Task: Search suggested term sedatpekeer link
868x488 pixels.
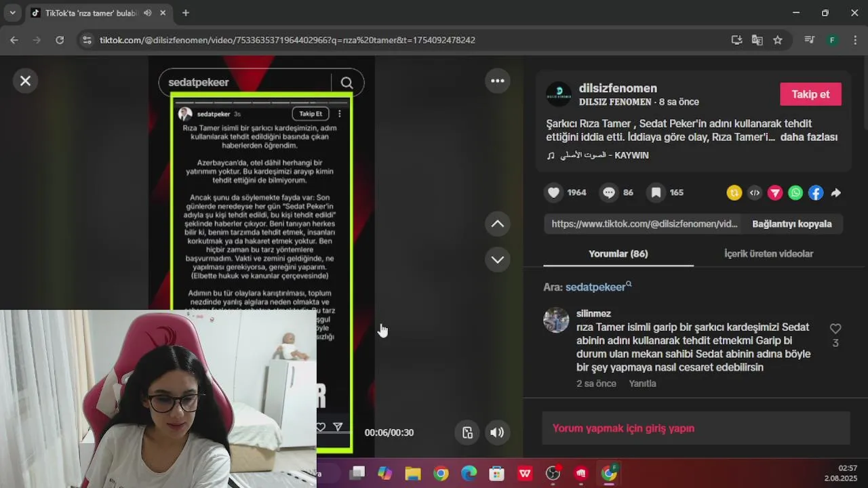Action: [598, 287]
